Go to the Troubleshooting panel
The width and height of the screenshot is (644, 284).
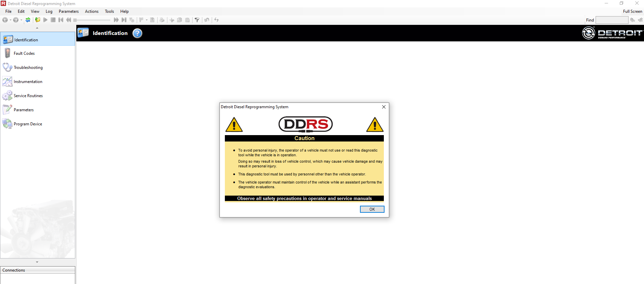click(28, 68)
